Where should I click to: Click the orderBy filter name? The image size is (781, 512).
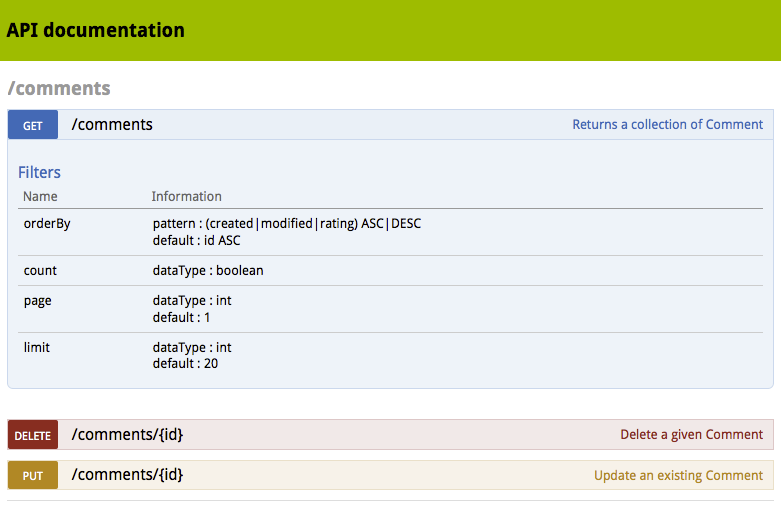click(47, 223)
